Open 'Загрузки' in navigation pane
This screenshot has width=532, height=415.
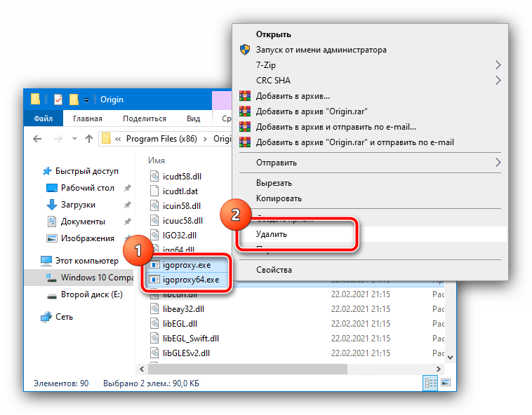point(78,205)
